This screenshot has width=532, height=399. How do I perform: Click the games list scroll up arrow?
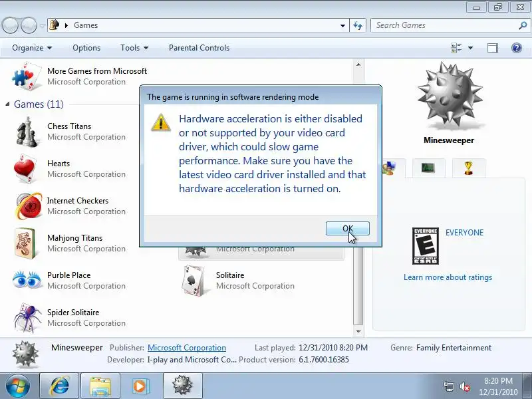pos(358,65)
